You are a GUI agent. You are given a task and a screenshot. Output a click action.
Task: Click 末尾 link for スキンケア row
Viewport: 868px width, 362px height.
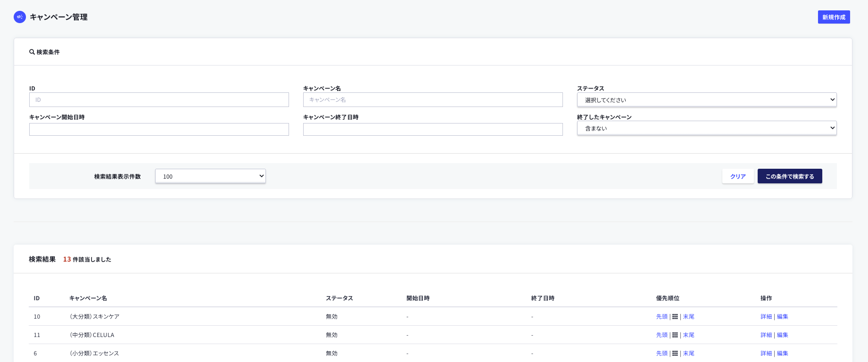coord(688,317)
